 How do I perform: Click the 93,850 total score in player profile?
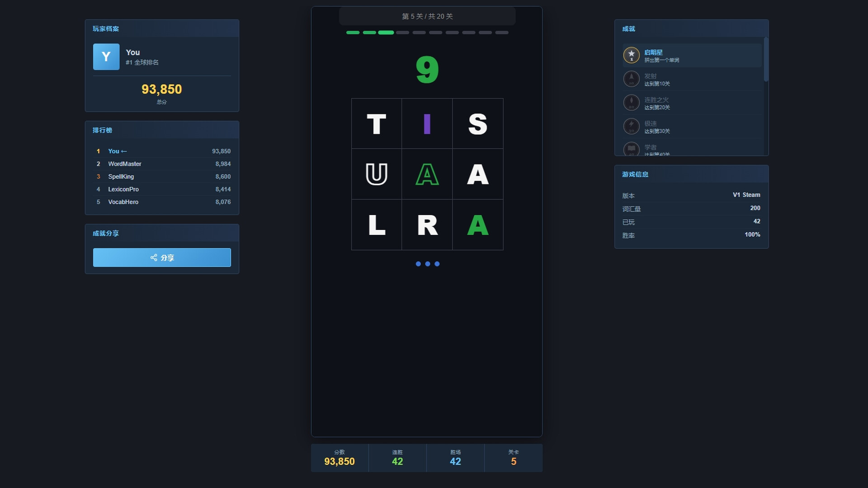(162, 89)
